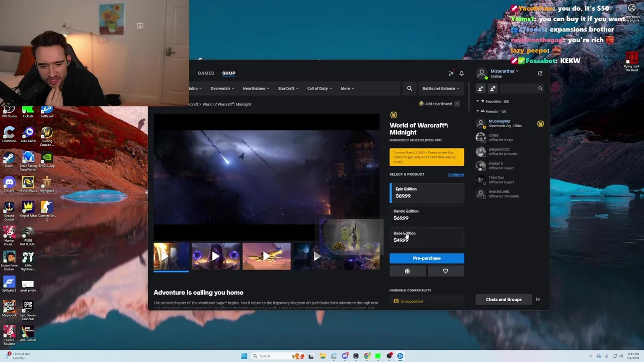This screenshot has width=644, height=362.
Task: Click the Unsupported handheld compatibility label
Action: [412, 301]
